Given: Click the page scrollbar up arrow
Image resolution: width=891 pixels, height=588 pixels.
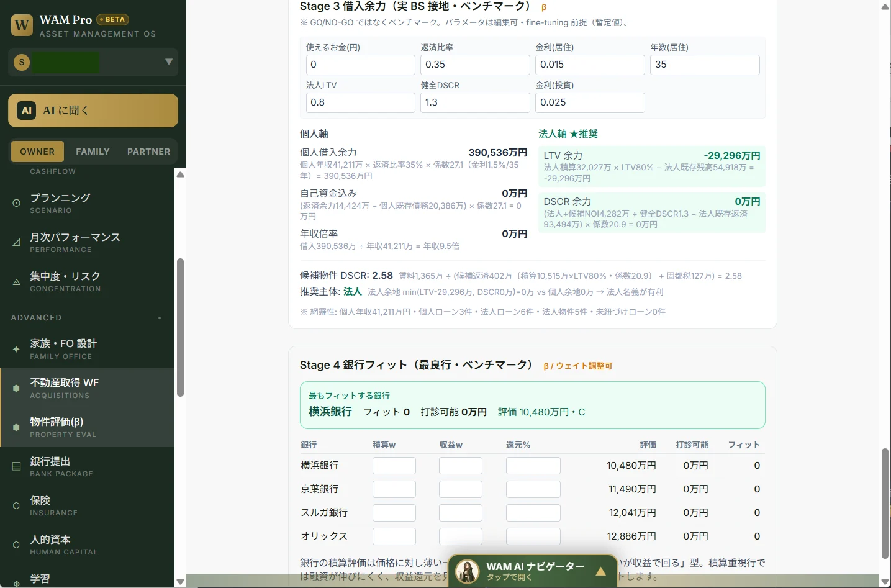Looking at the screenshot, I should [885, 7].
